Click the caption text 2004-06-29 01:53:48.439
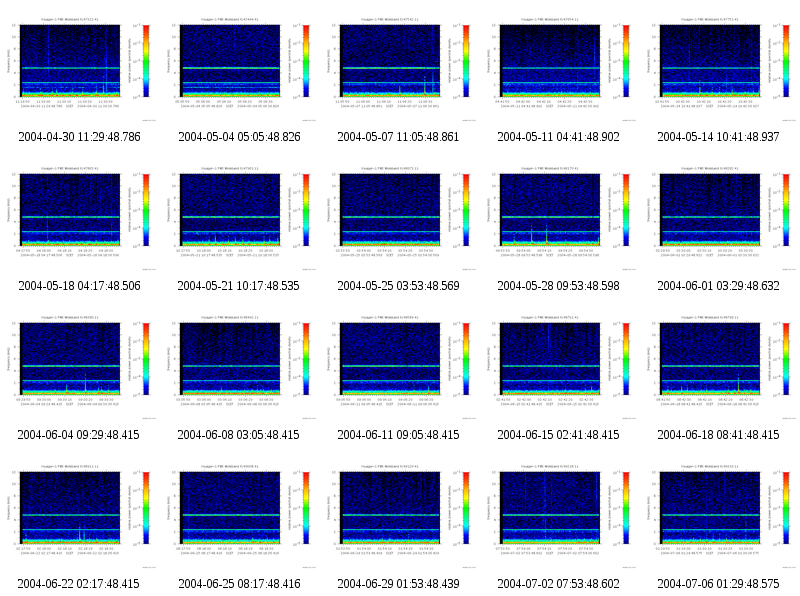This screenshot has width=800, height=596. 398,584
